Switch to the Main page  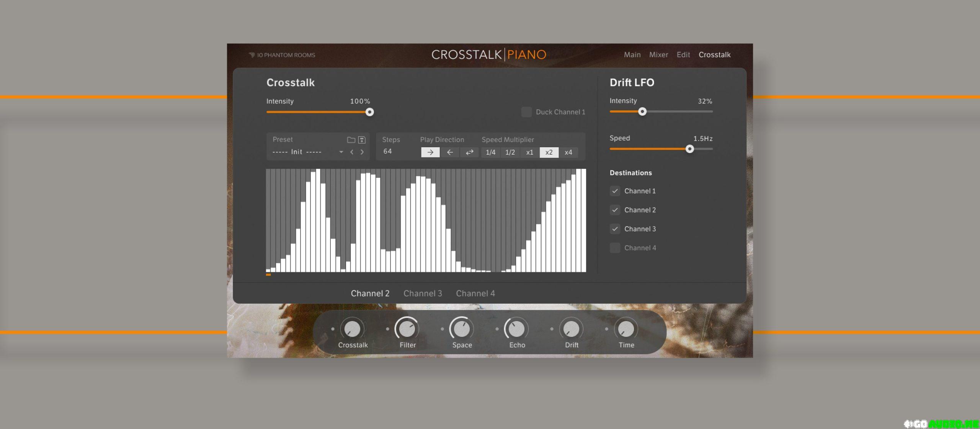632,55
